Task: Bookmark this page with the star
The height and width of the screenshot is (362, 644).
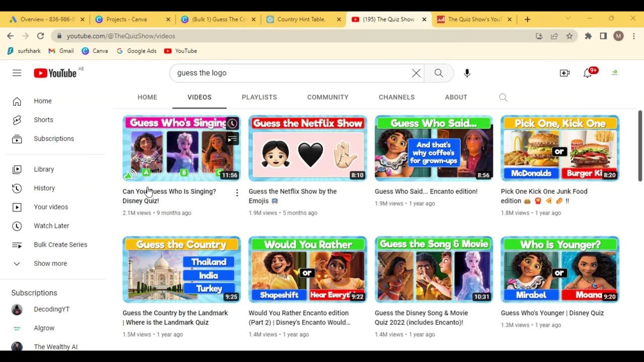Action: (570, 36)
